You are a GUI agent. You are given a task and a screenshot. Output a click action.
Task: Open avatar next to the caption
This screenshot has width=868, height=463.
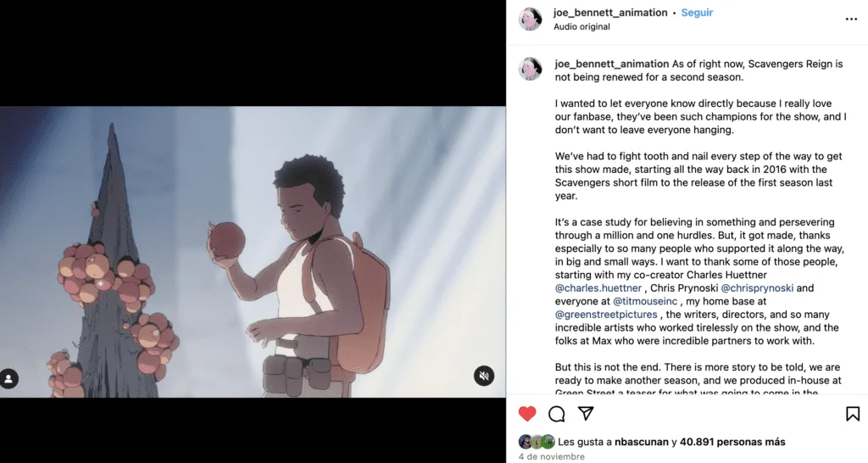pyautogui.click(x=531, y=70)
